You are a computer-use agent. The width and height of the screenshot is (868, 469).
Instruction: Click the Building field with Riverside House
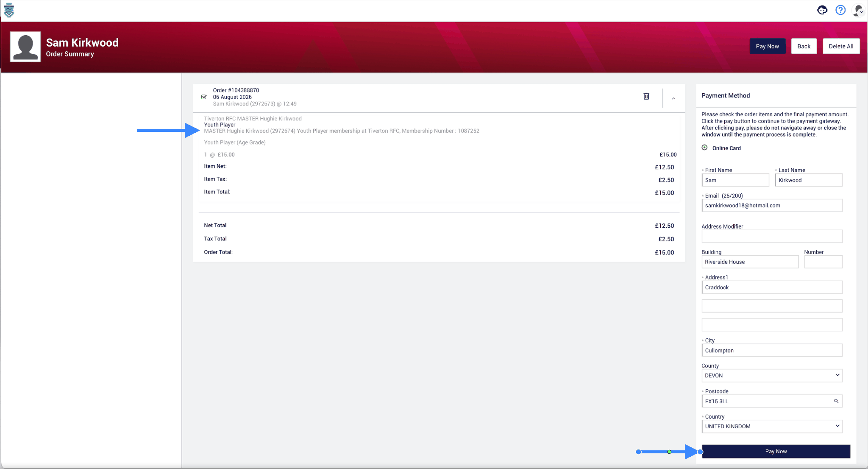tap(750, 262)
